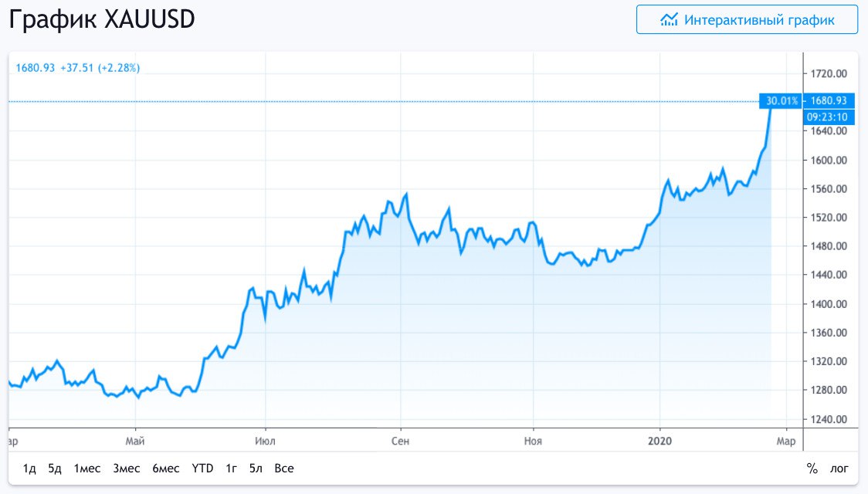Toggle the лог logarithmic scale
The image size is (868, 494).
pyautogui.click(x=839, y=469)
